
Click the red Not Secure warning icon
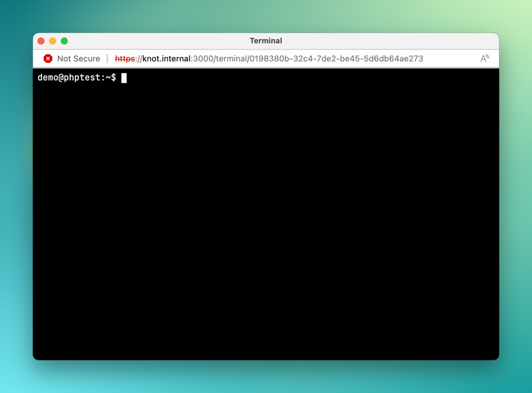coord(48,58)
